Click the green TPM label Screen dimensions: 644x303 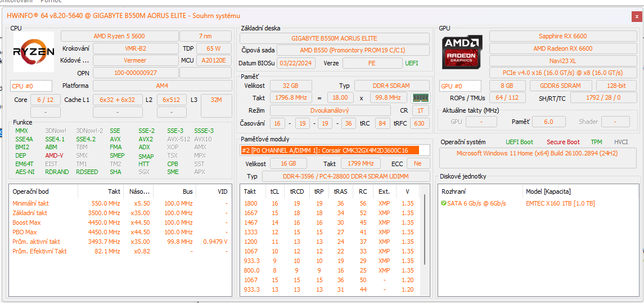[x=597, y=142]
